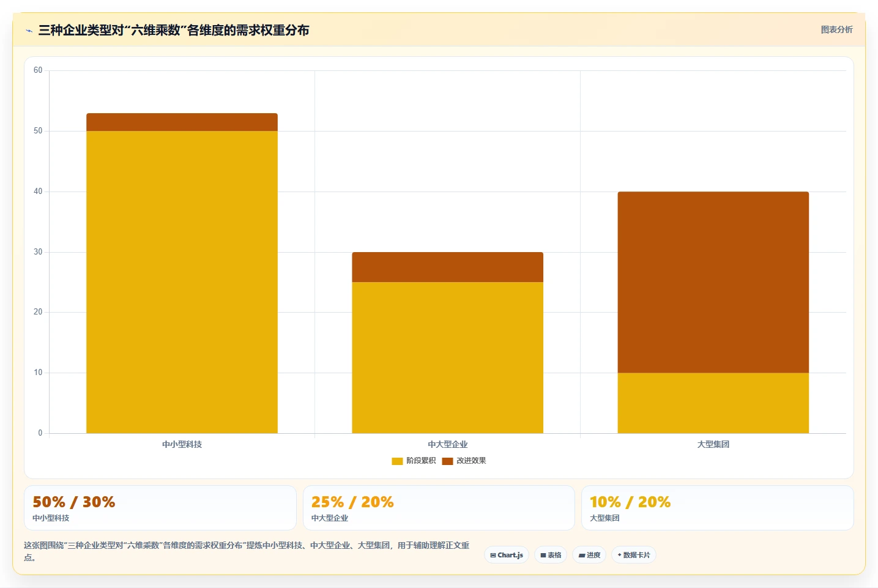Image resolution: width=878 pixels, height=588 pixels.
Task: Click the y-axis value 30
Action: pyautogui.click(x=38, y=252)
